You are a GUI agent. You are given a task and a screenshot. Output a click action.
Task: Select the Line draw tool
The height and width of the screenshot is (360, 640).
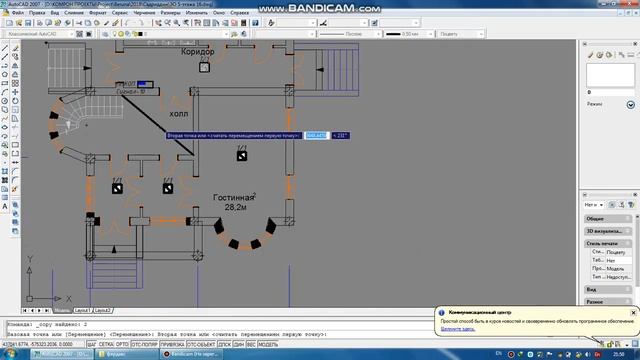[x=5, y=48]
